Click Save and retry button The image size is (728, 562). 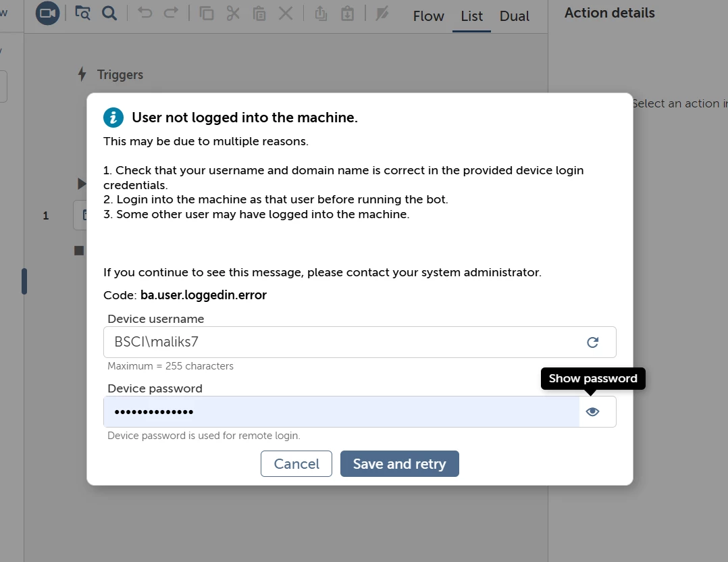pos(400,463)
